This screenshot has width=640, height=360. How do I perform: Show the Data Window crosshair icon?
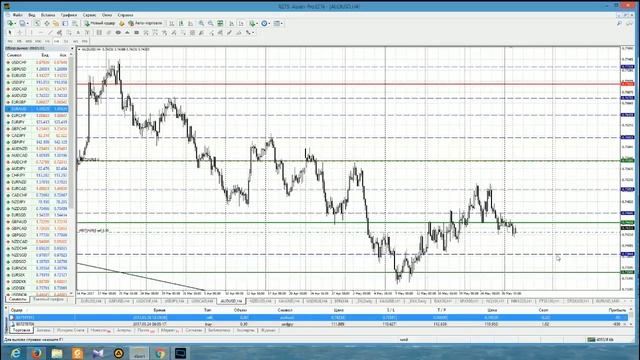[47, 23]
